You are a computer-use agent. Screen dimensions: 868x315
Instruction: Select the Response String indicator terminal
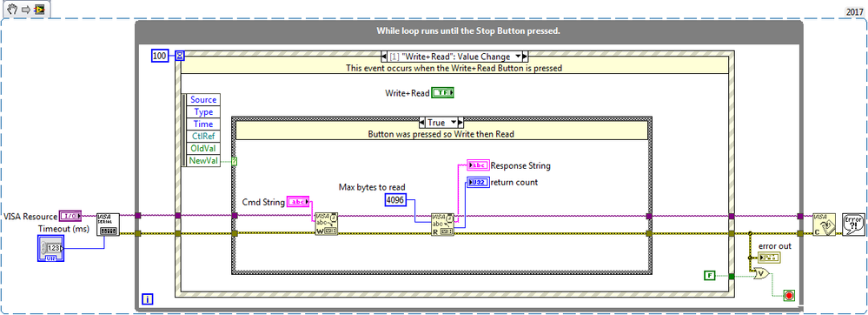tap(478, 165)
